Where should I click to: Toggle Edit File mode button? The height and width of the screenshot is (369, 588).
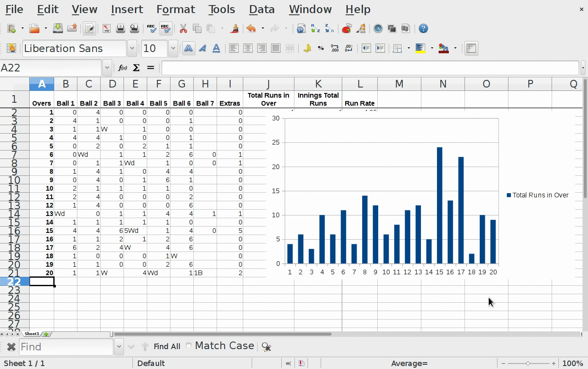pos(89,29)
